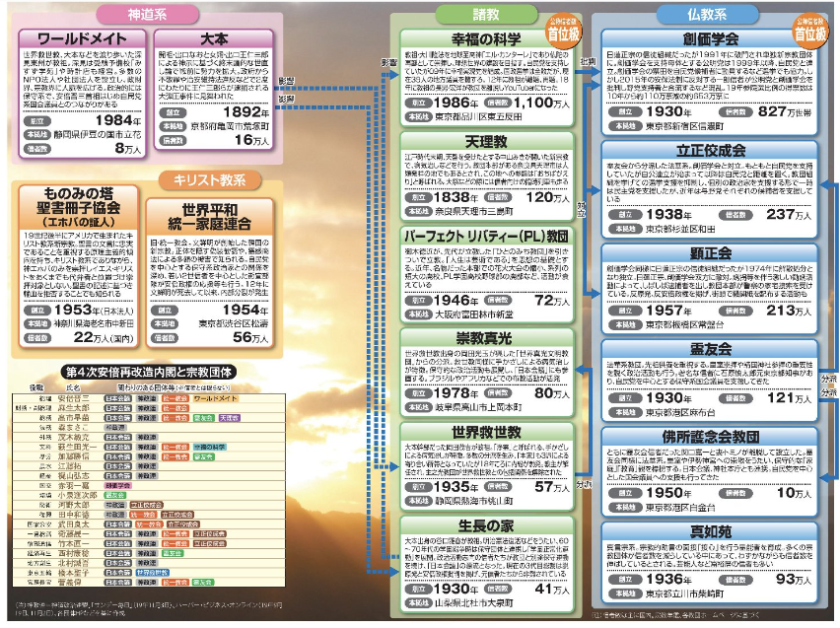Screen dimensions: 840x628
Task: Click the green 霊友会 tag beside 小泉進次郎
Action: [x=115, y=495]
